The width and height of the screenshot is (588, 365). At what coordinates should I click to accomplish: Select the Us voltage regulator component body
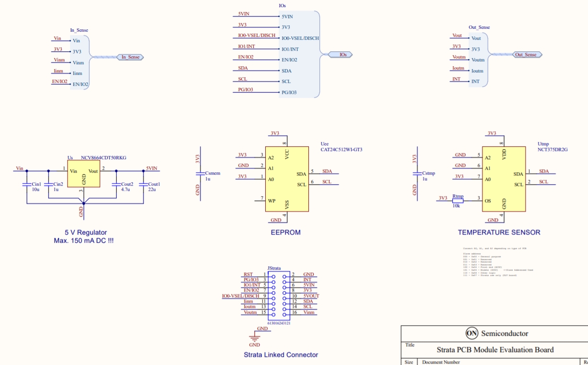[x=83, y=174]
